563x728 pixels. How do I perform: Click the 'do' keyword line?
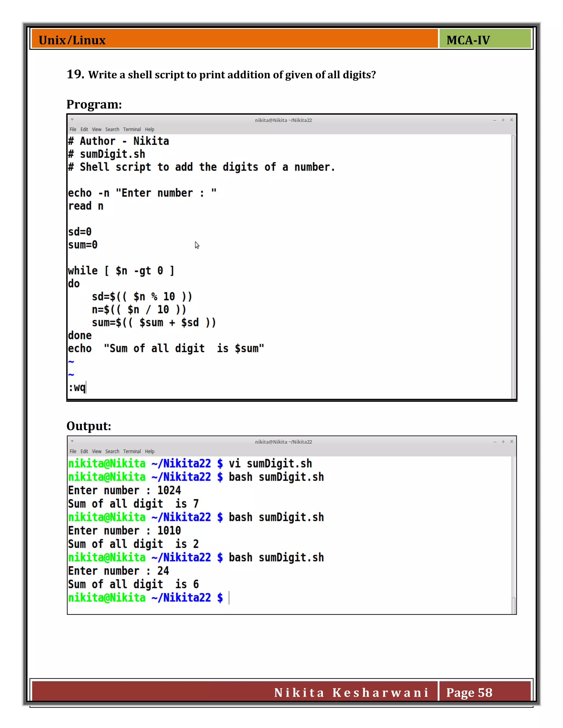[74, 284]
